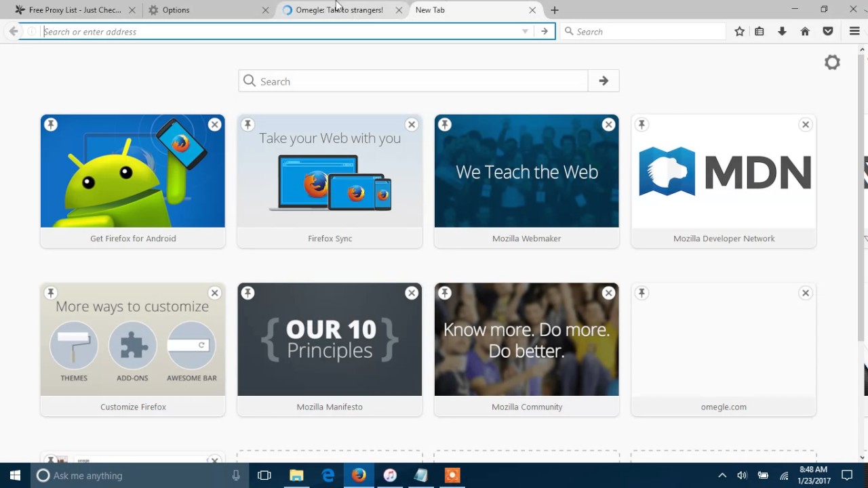The width and height of the screenshot is (868, 488).
Task: Bookmark this page with the star icon
Action: (740, 31)
